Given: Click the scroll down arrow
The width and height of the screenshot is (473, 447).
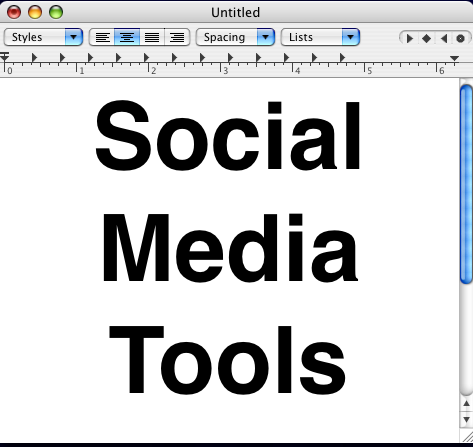Looking at the screenshot, I should 466,419.
